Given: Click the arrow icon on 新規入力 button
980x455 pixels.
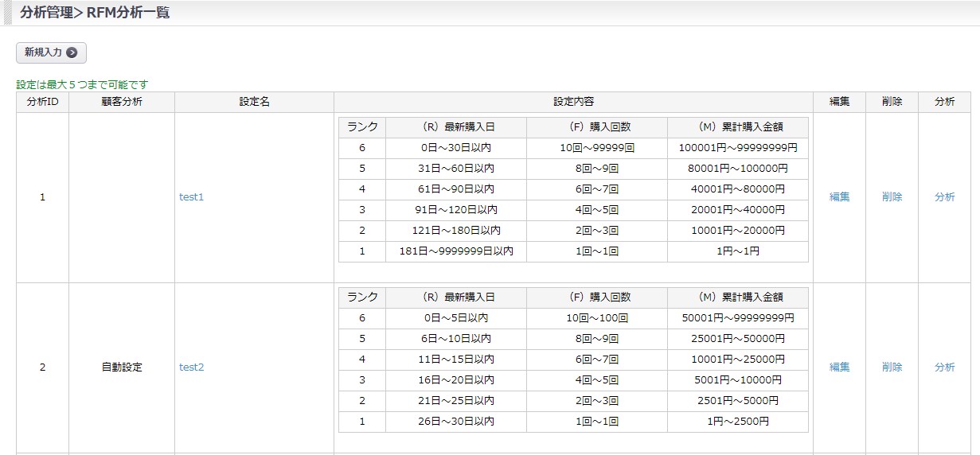Looking at the screenshot, I should [72, 52].
